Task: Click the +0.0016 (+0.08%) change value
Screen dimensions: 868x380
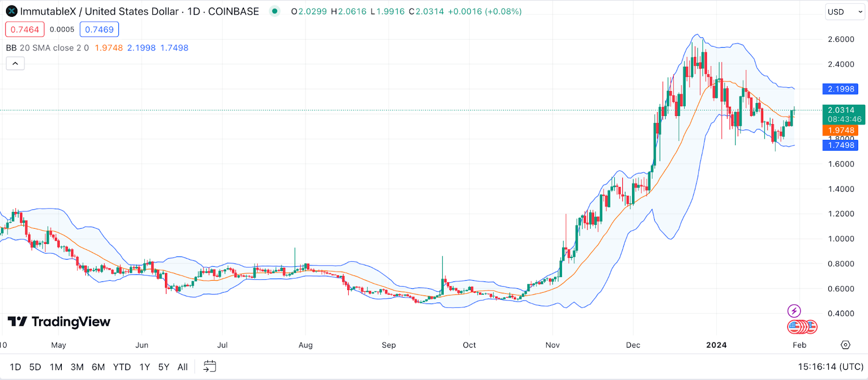Action: pyautogui.click(x=484, y=11)
